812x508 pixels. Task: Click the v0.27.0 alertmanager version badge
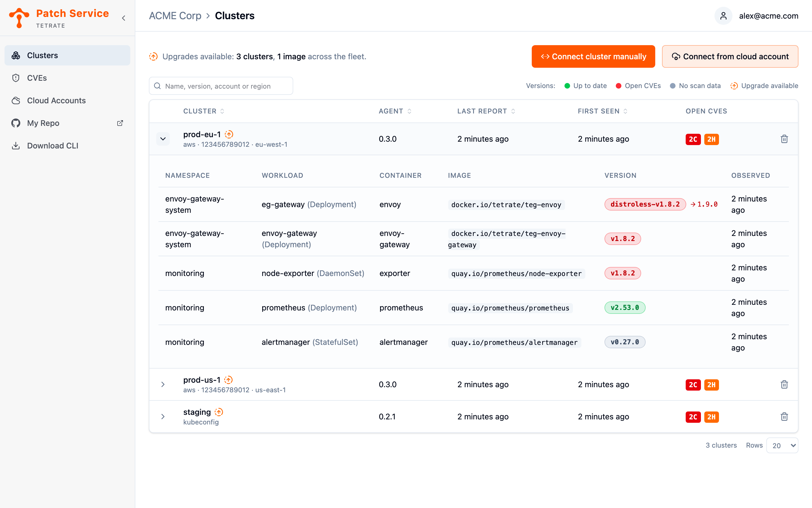pos(625,342)
